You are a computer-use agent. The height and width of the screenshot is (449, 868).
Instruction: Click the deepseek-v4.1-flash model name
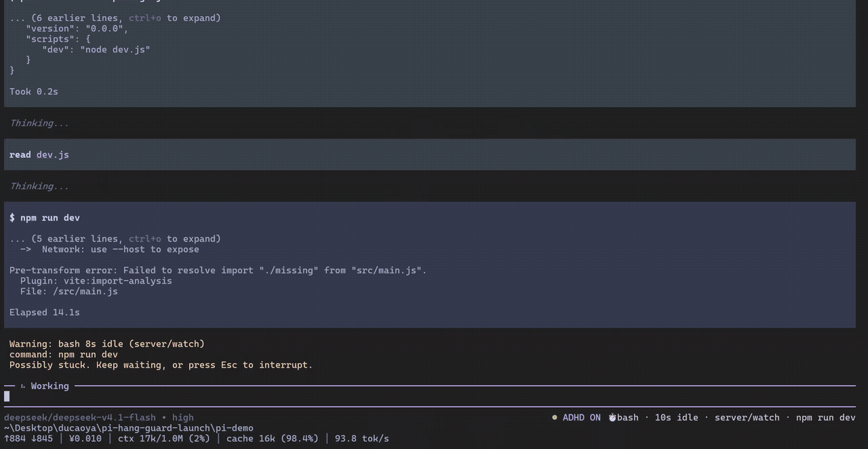click(x=103, y=418)
